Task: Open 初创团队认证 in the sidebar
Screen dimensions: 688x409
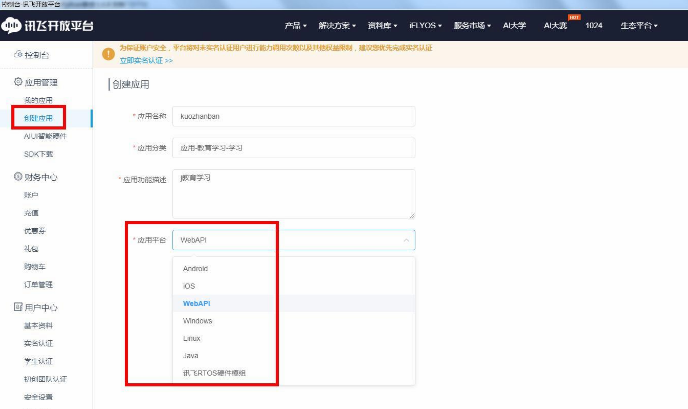Action: click(45, 379)
